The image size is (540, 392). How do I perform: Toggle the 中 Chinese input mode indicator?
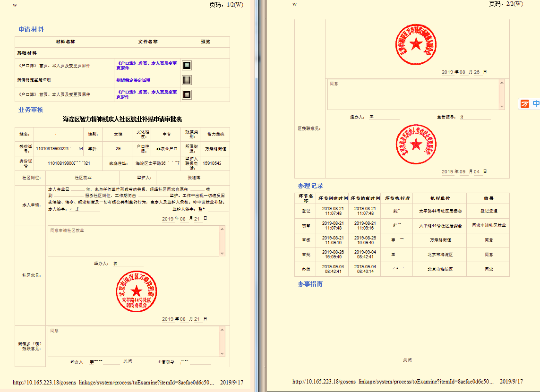[536, 104]
